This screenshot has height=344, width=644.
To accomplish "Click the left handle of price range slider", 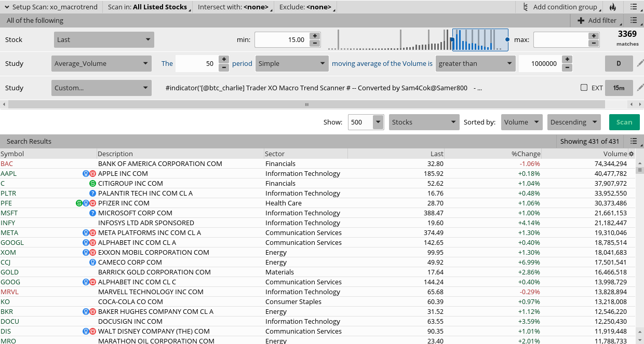I will 452,39.
